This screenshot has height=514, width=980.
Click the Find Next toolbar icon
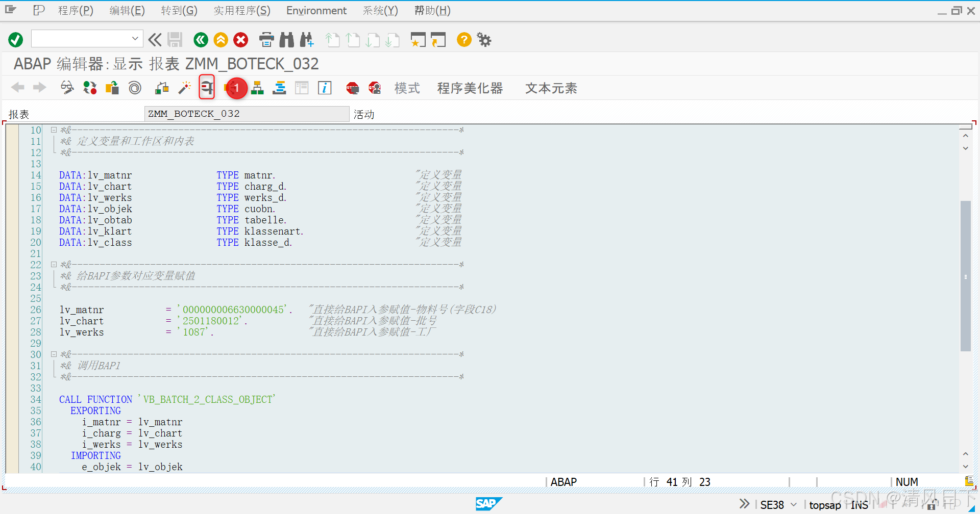click(x=307, y=39)
